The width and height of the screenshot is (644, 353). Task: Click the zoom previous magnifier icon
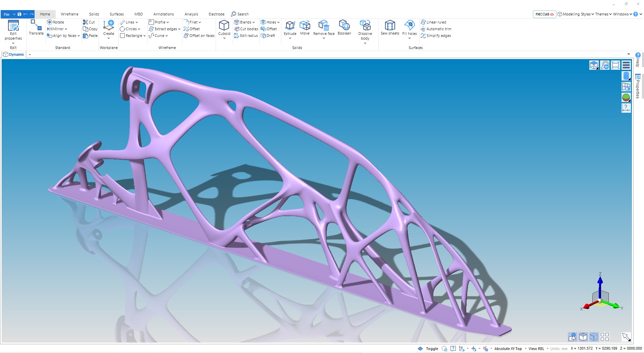point(605,65)
